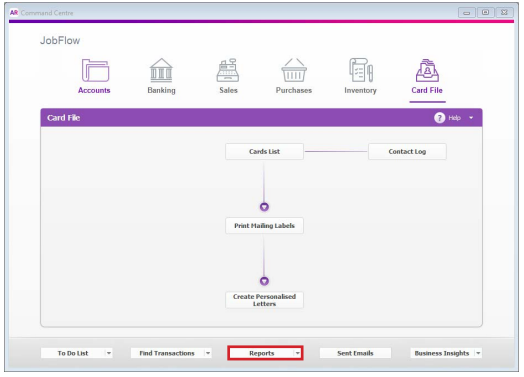Select the Purchases basket icon
524x377 pixels.
(x=294, y=70)
